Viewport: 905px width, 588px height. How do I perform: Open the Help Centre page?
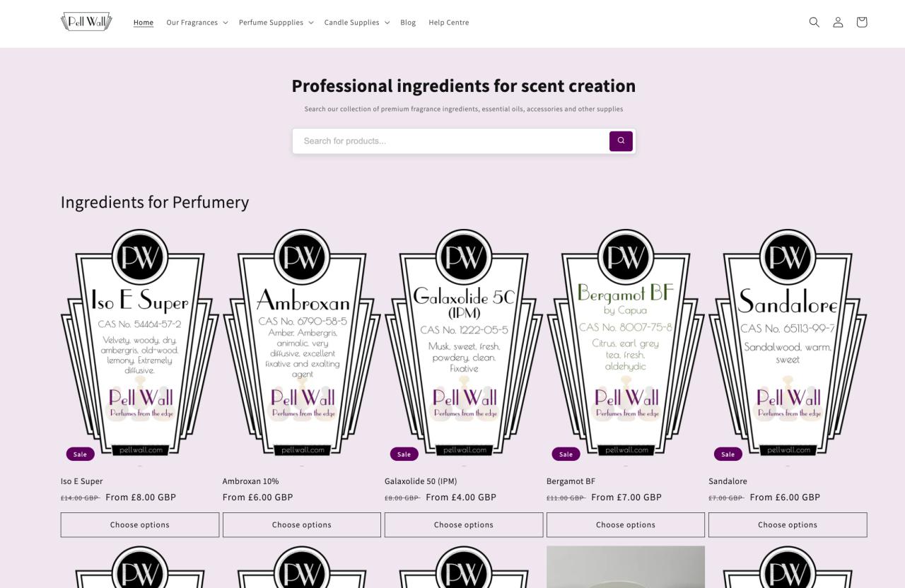tap(449, 23)
